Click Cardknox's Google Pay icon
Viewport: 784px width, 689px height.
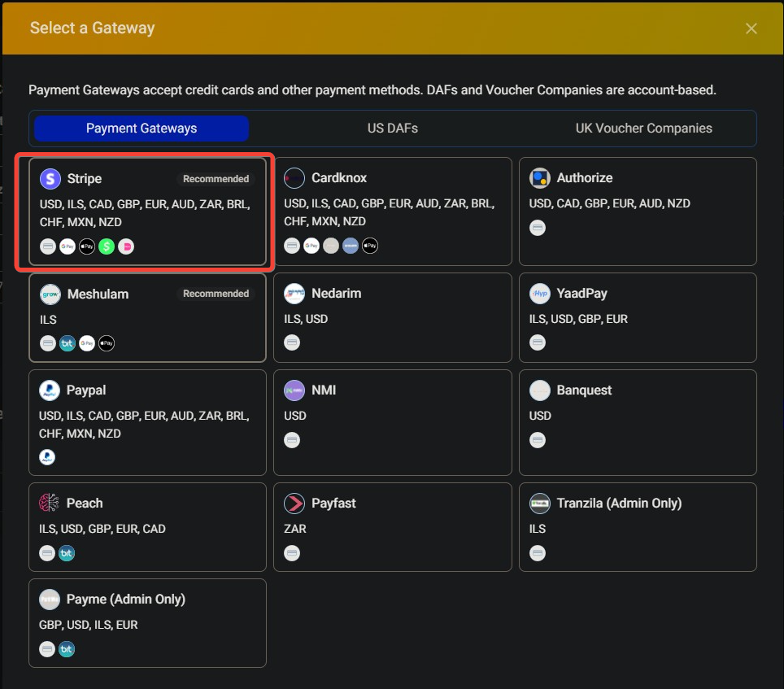(311, 246)
